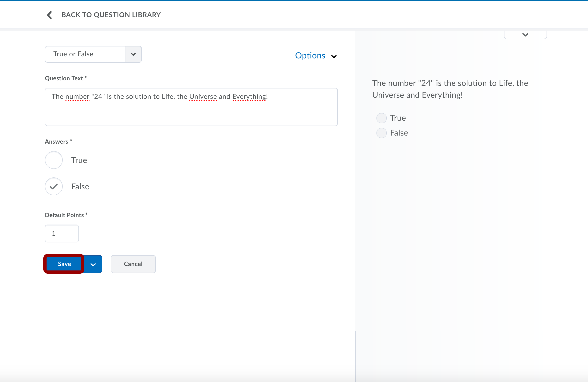Click the word Universe in question text
The width and height of the screenshot is (588, 382).
coord(203,96)
